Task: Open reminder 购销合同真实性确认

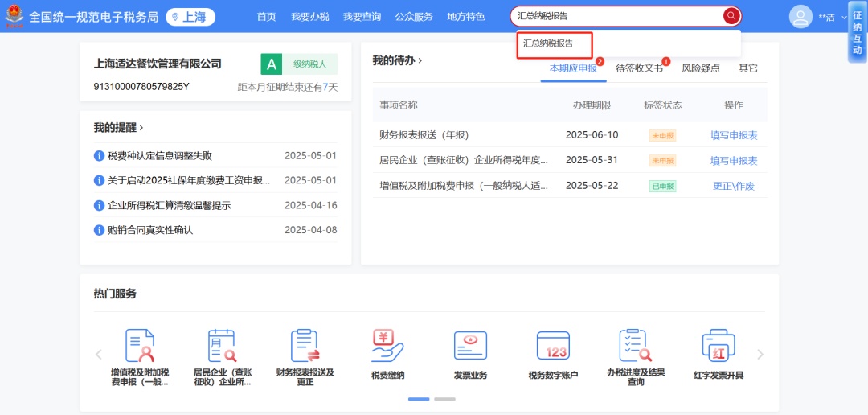Action: click(150, 230)
